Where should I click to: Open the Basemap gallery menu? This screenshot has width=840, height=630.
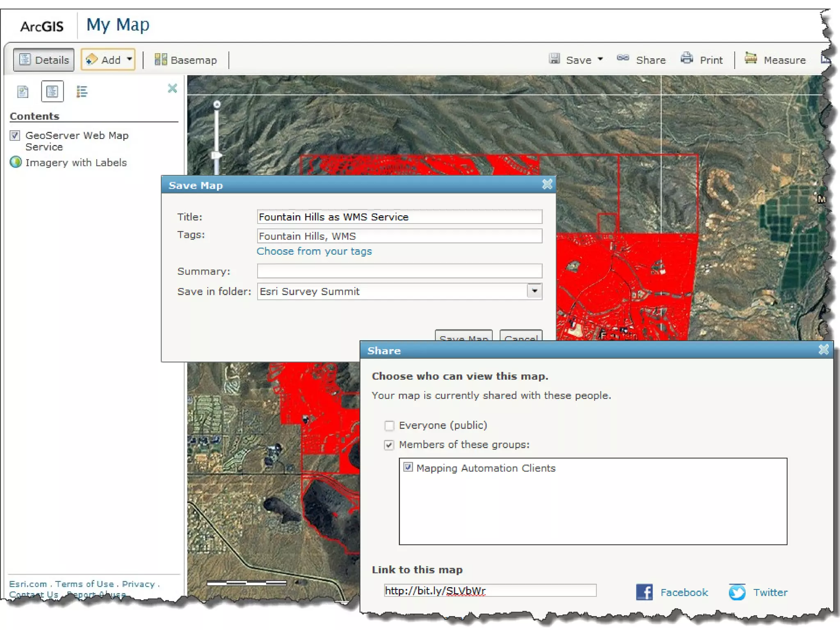click(x=186, y=60)
